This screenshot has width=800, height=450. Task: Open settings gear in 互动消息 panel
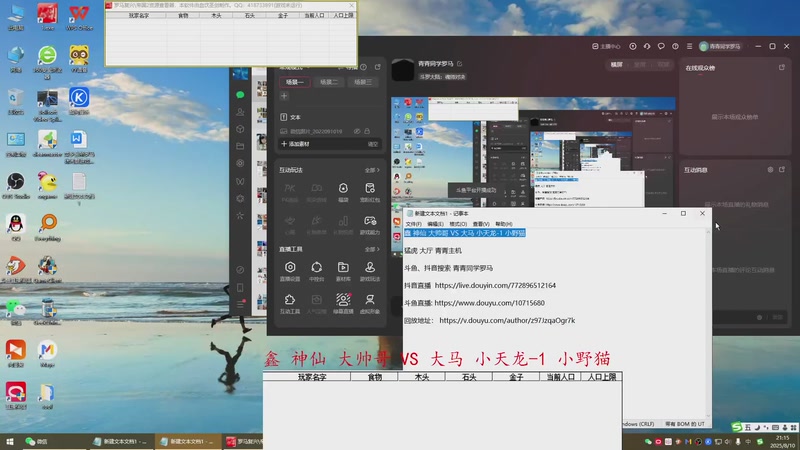pos(770,169)
